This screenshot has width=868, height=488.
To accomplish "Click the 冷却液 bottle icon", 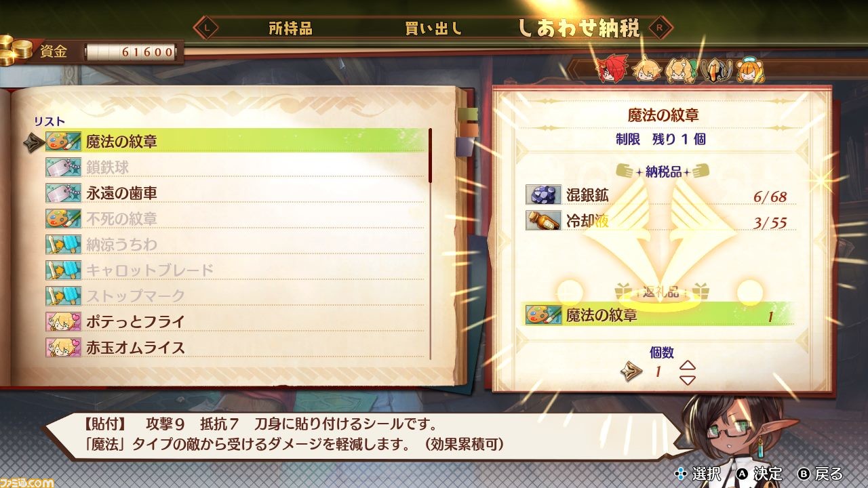I will pos(543,221).
